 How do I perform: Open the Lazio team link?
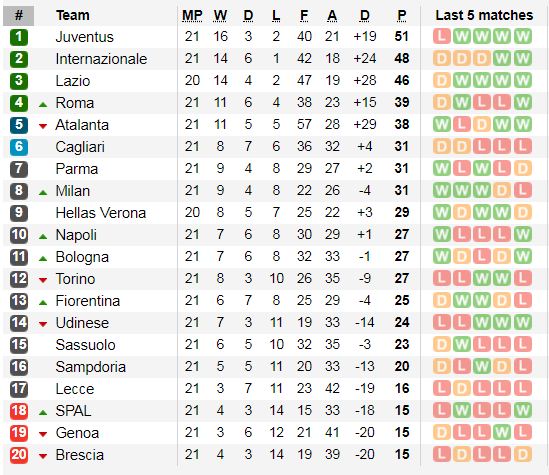pos(73,81)
